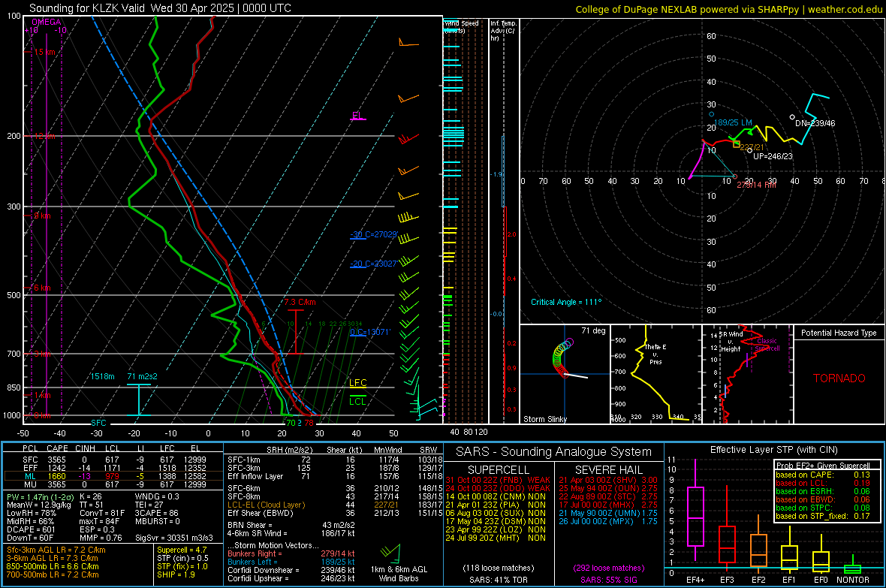Click the Sfc-3km AGL LR value

coord(56,550)
